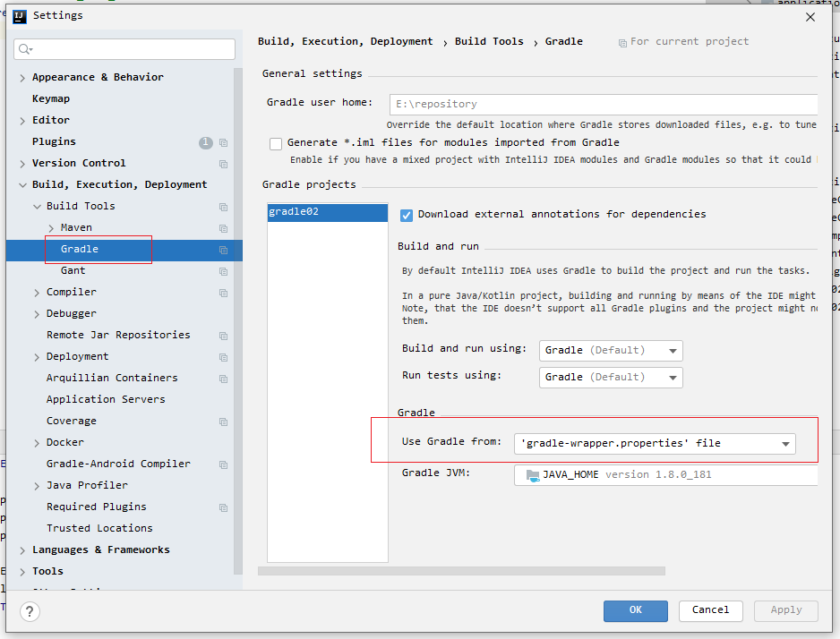Click project-level icon next to Plugins

pyautogui.click(x=223, y=143)
